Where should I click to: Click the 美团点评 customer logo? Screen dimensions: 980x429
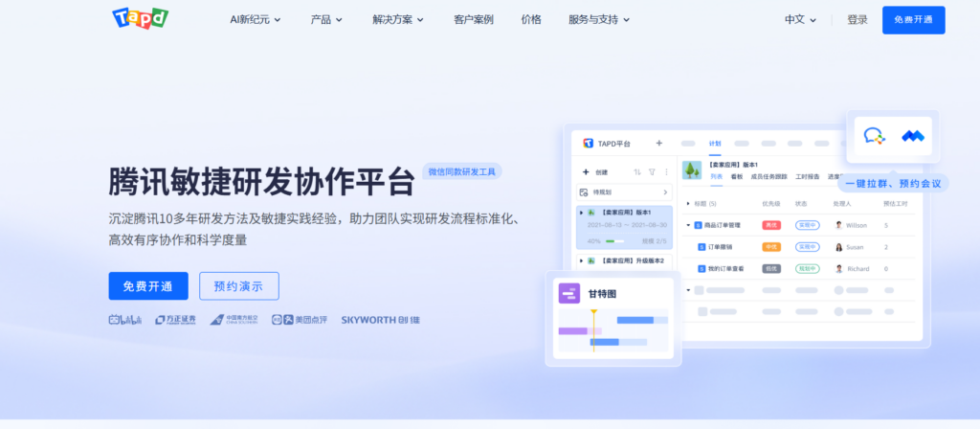pos(300,320)
